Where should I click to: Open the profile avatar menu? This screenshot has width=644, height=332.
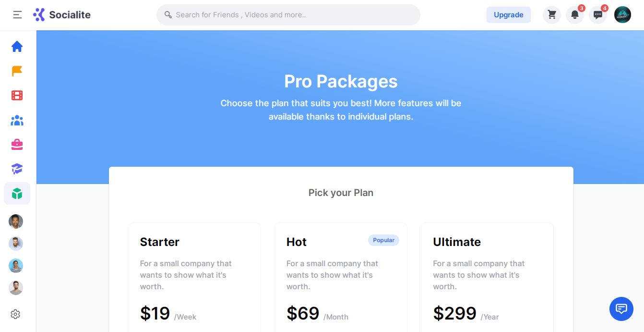622,15
